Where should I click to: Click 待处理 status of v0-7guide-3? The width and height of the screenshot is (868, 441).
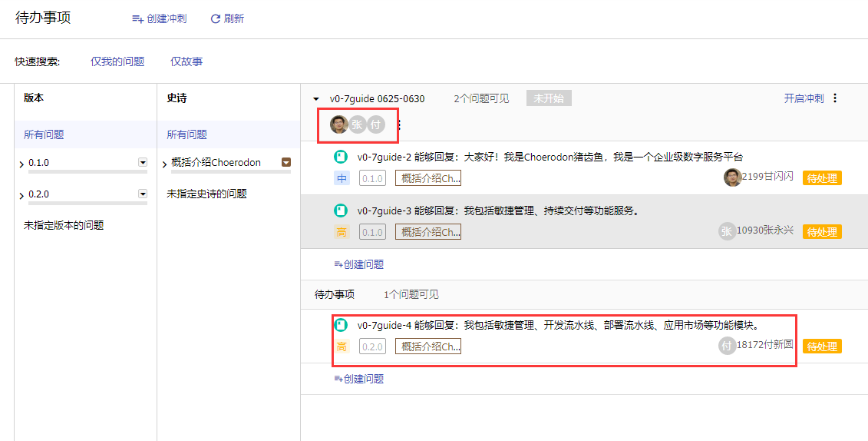pyautogui.click(x=822, y=232)
